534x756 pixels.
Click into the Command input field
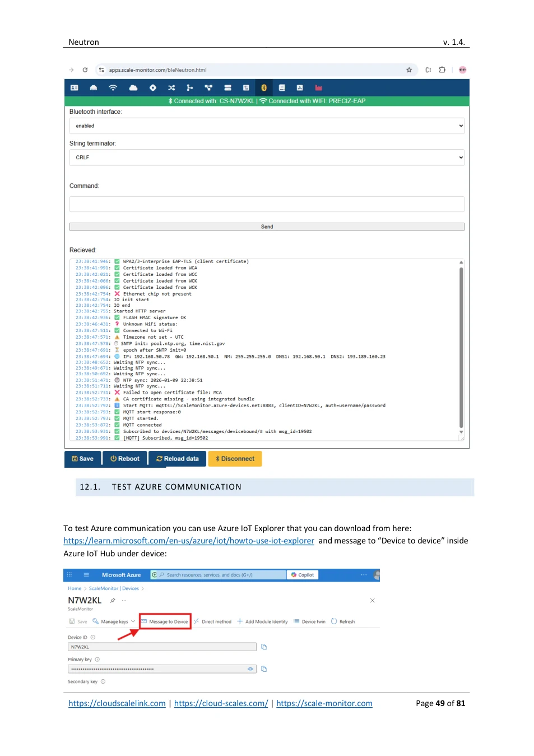point(267,204)
